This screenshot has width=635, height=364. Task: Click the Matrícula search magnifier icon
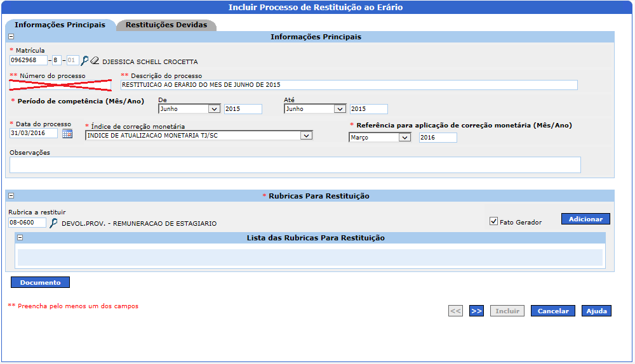coord(84,61)
